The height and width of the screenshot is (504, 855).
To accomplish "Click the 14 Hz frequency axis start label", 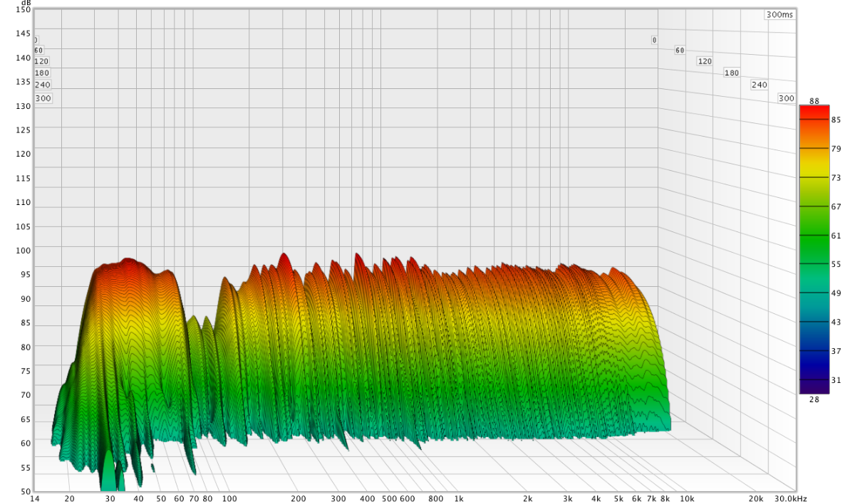I will click(x=34, y=499).
